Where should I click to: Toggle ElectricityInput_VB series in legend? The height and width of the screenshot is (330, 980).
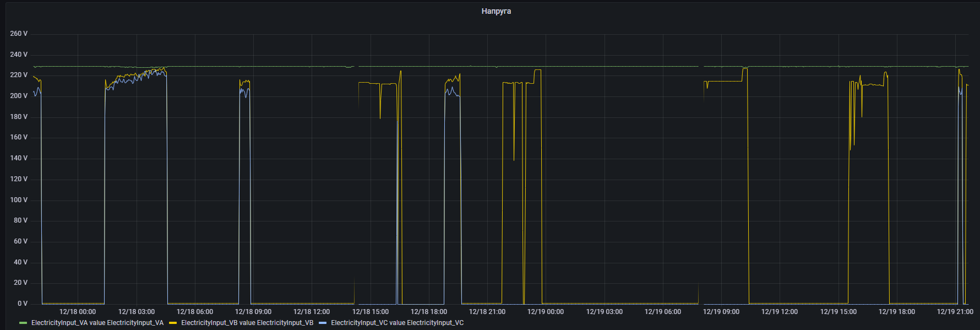[247, 323]
